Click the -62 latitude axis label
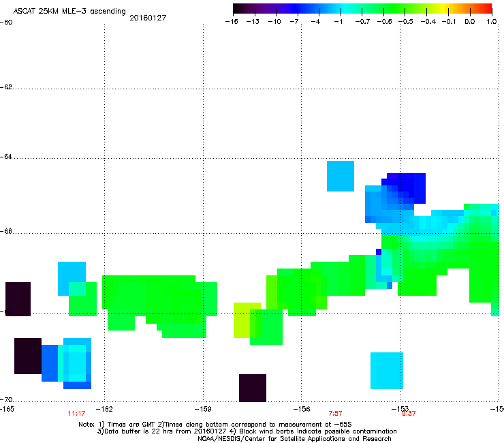This screenshot has height=443, width=504. pos(6,87)
